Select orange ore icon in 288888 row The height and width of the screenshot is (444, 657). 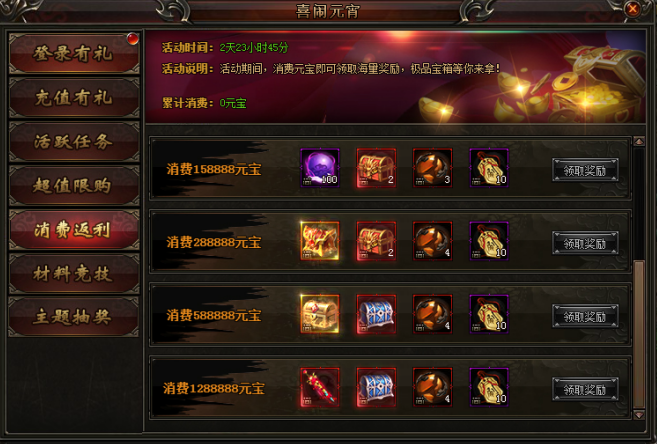(x=432, y=241)
